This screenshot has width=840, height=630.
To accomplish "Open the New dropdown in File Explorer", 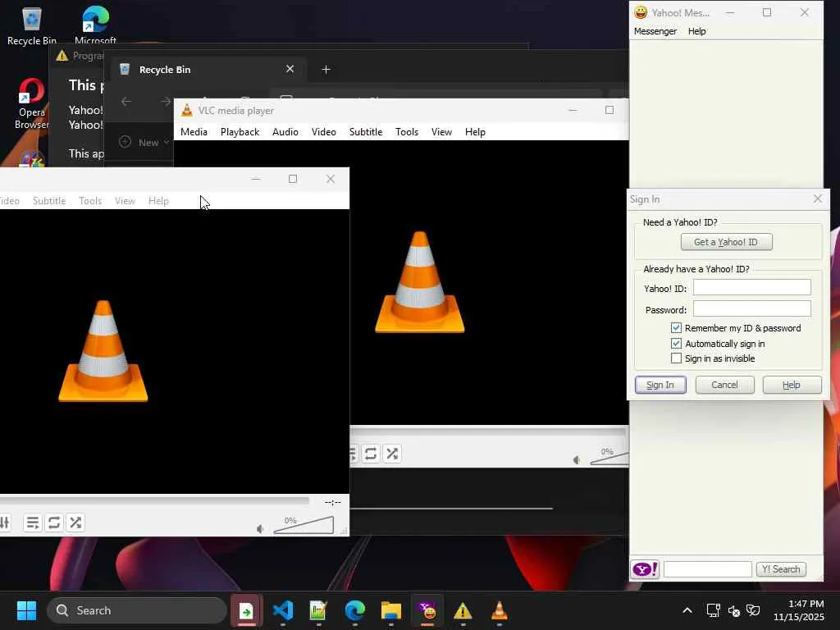I will coord(144,143).
